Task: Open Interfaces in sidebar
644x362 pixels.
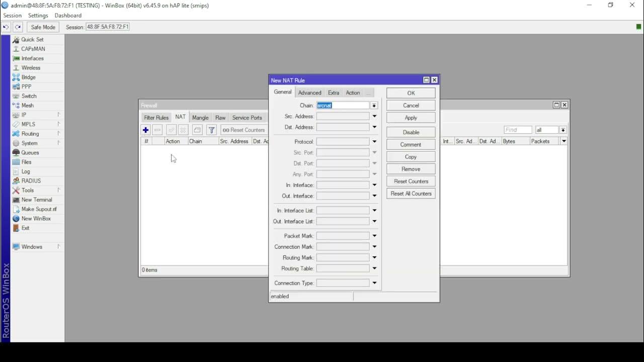Action: pos(32,58)
